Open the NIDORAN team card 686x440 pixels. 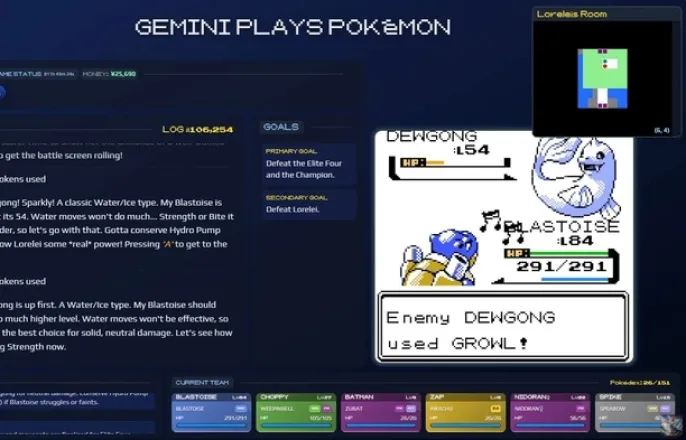point(550,412)
